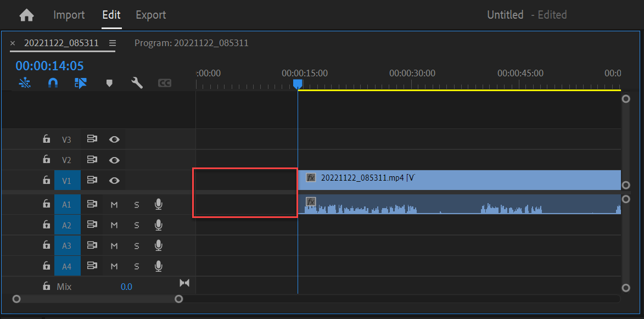The image size is (644, 319).
Task: Close the 20221122_085311 sequence tab
Action: (x=13, y=43)
